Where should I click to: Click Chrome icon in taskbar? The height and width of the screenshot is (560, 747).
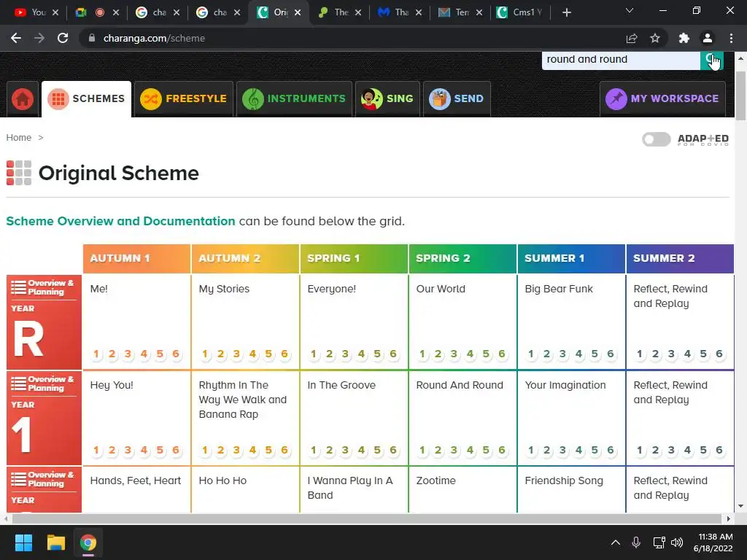(88, 542)
